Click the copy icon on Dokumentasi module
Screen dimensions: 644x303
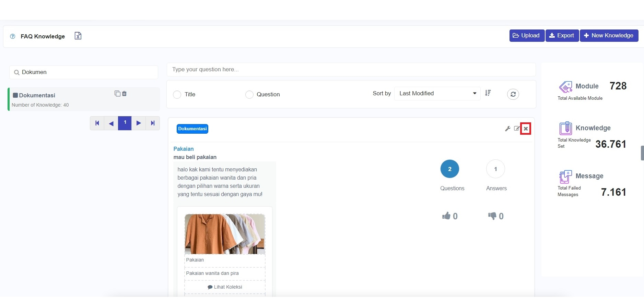click(117, 94)
